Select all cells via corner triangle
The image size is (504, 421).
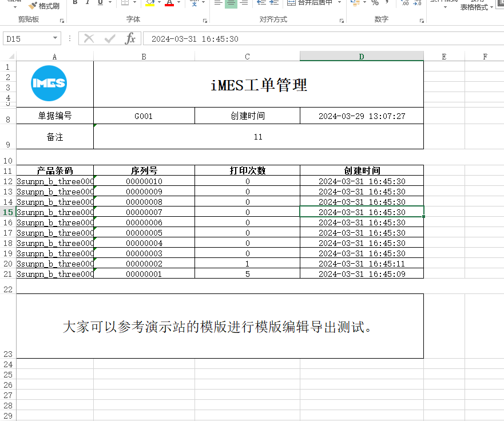click(11, 57)
